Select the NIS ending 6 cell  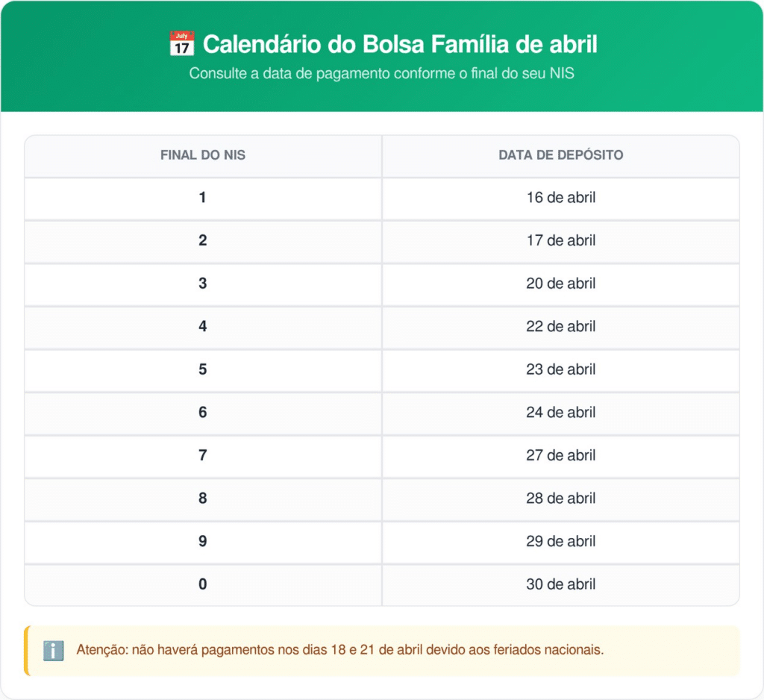pos(203,412)
